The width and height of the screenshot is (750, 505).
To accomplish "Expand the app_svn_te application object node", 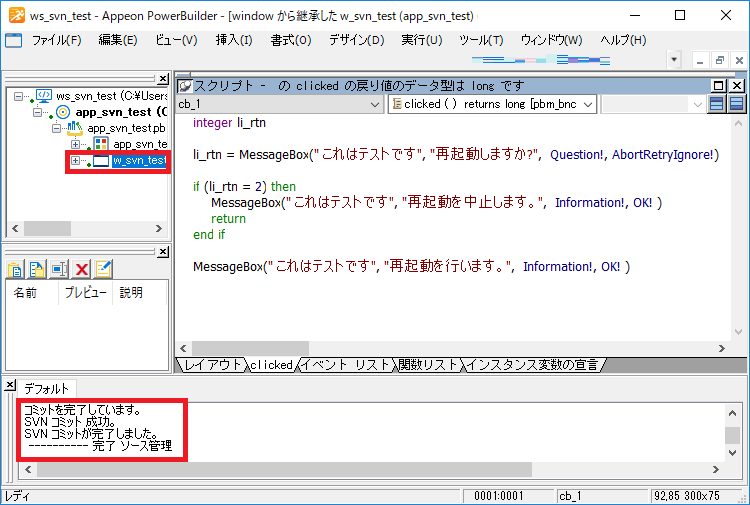I will 75,144.
